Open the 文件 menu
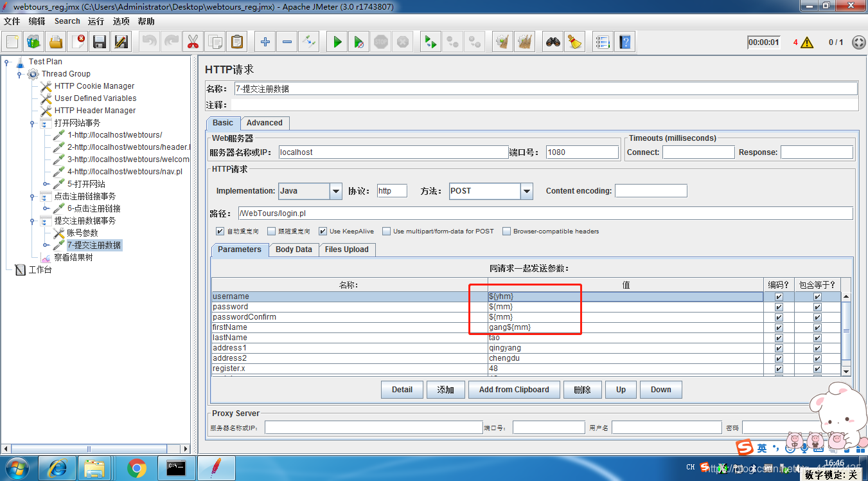The image size is (868, 481). click(12, 21)
